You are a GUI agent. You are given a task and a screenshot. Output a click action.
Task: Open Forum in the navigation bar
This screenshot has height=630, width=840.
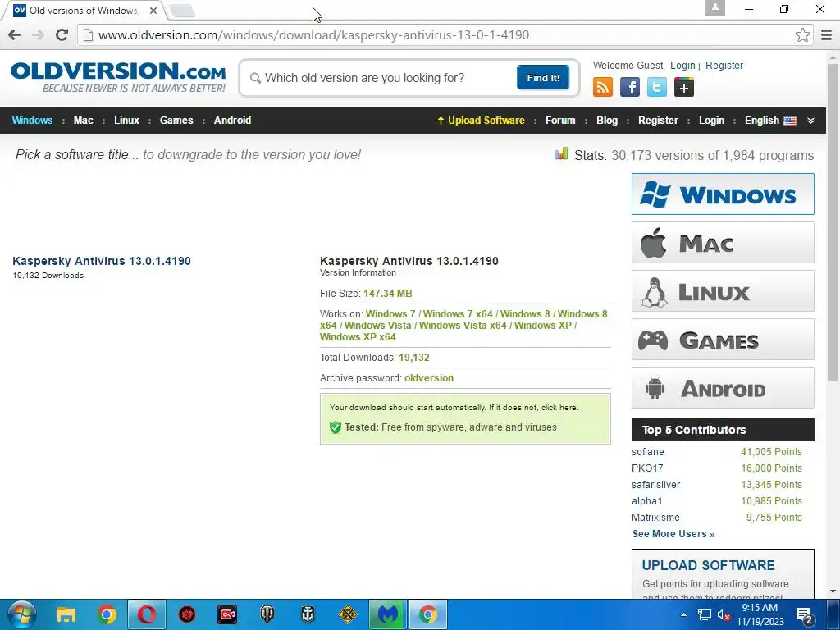[x=560, y=121]
